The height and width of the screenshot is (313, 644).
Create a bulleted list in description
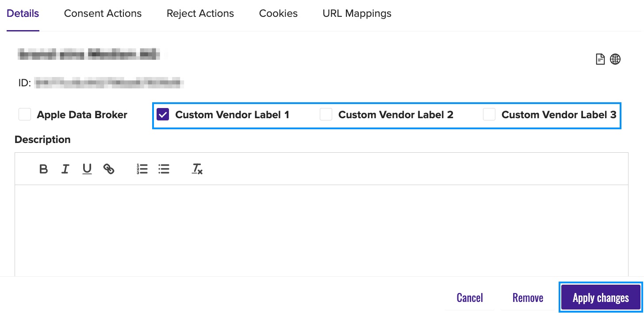coord(164,169)
